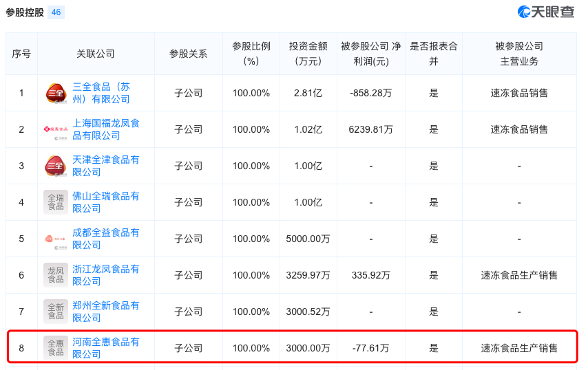Open 三全食品（苏州）有限公司 company link
Viewport: 588px width, 370px height.
point(101,93)
